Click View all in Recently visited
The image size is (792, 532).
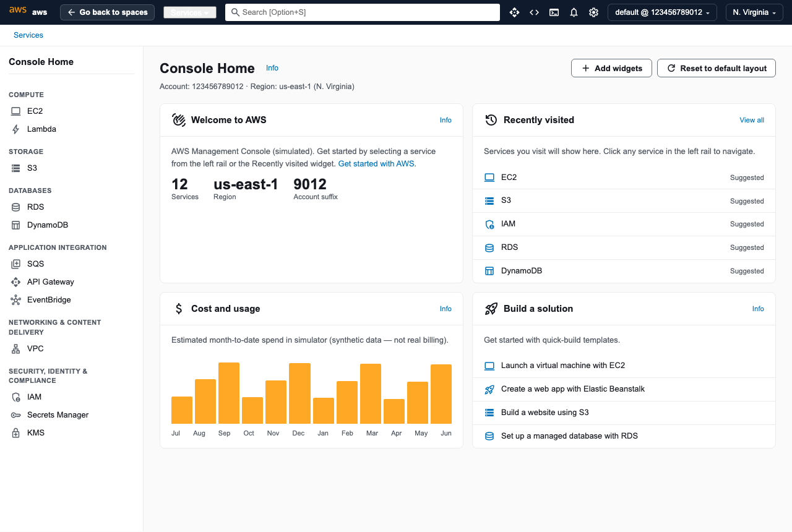point(752,120)
